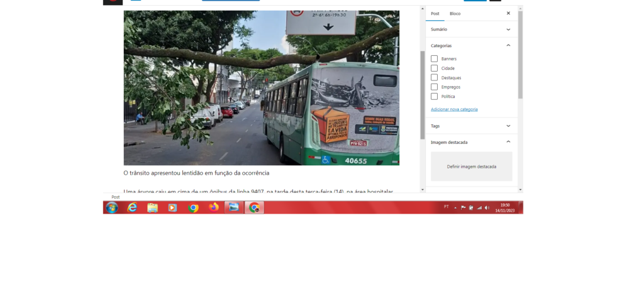Expand the Tags panel

(x=472, y=126)
